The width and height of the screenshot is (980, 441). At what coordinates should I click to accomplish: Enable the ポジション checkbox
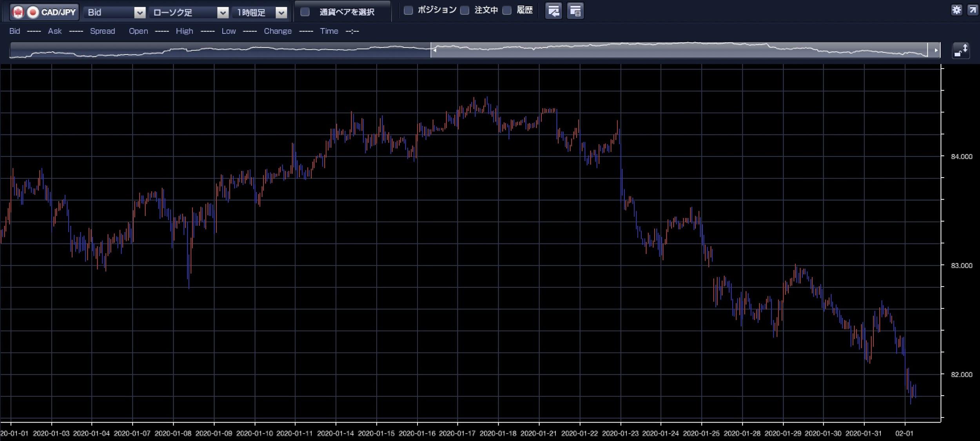point(408,11)
